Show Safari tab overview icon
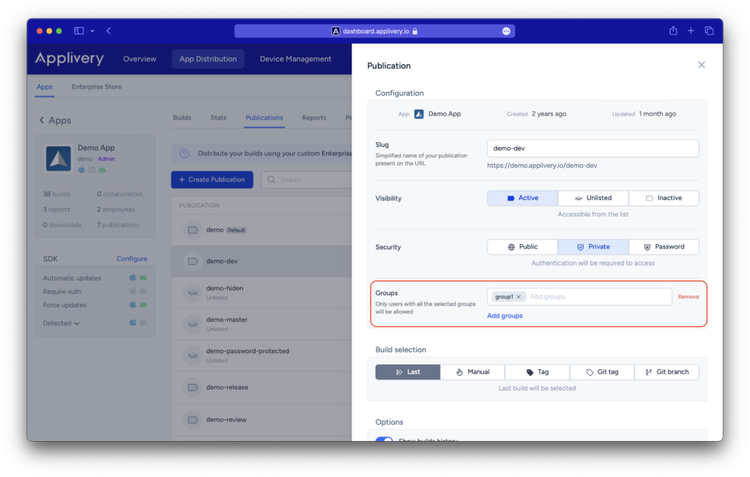 pos(709,31)
